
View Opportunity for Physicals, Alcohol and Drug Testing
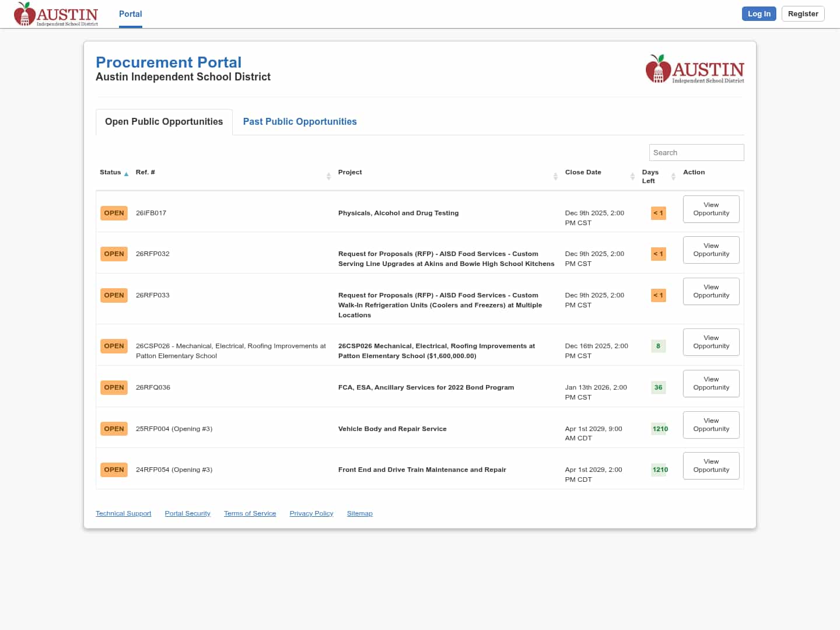tap(710, 209)
